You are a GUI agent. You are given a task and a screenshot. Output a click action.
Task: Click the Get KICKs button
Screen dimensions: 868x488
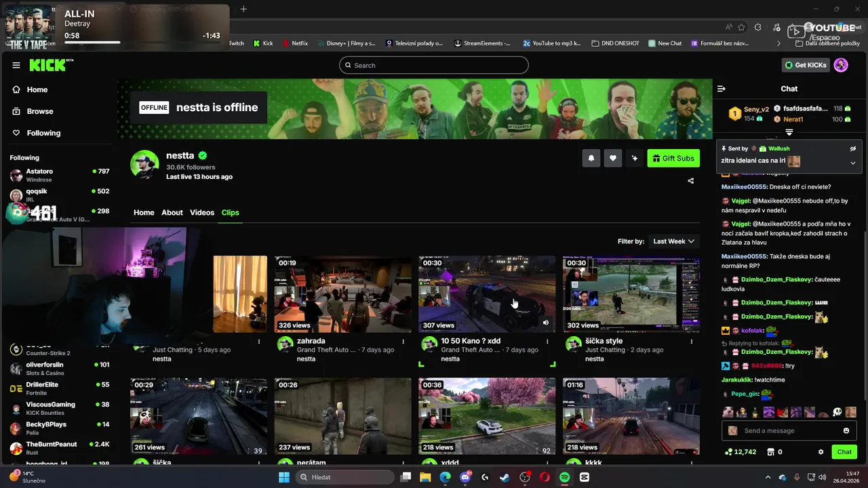point(806,65)
